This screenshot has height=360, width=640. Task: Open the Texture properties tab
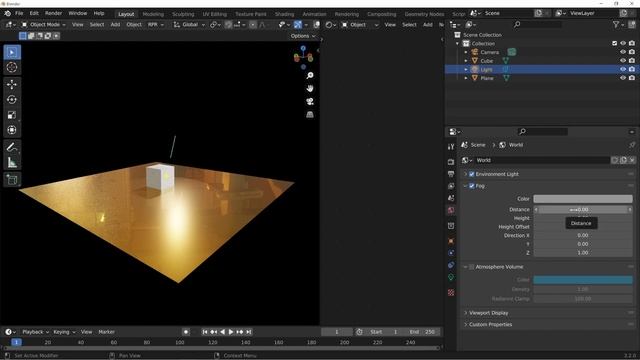tap(451, 292)
